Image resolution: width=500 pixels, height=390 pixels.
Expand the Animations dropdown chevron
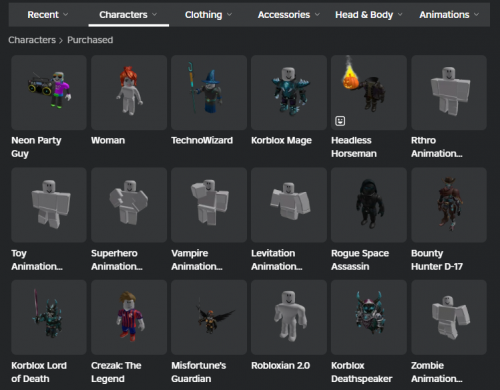(x=476, y=15)
